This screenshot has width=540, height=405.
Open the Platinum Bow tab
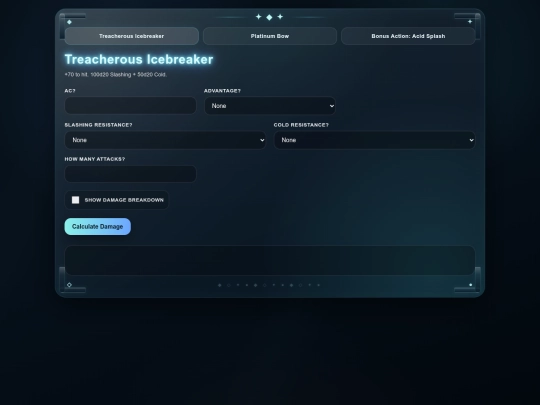270,36
